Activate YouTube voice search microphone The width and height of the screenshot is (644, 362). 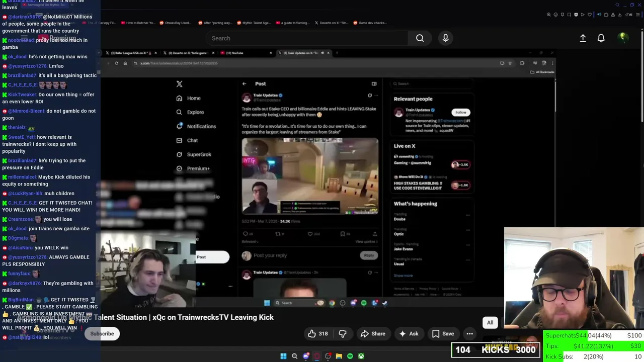[x=445, y=38]
